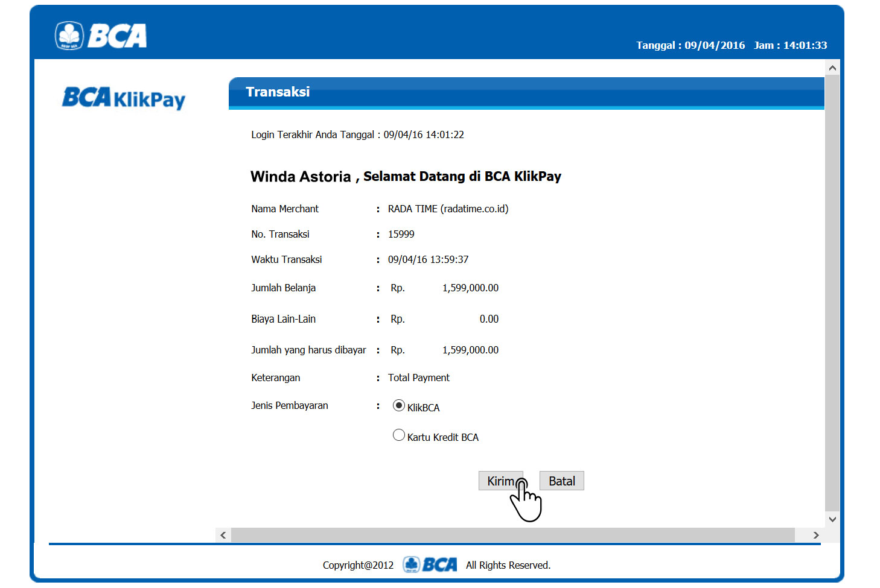Click the vertical scrollbar down arrow

832,519
